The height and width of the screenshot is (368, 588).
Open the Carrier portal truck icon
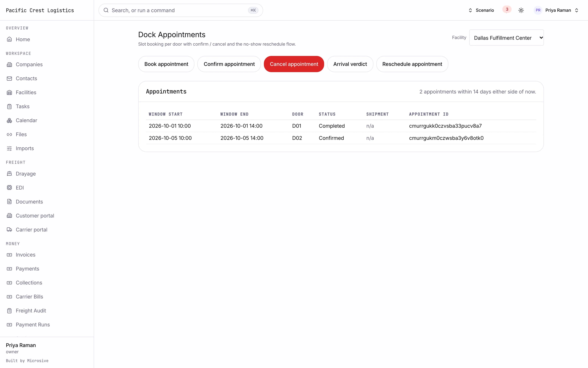[x=9, y=230]
